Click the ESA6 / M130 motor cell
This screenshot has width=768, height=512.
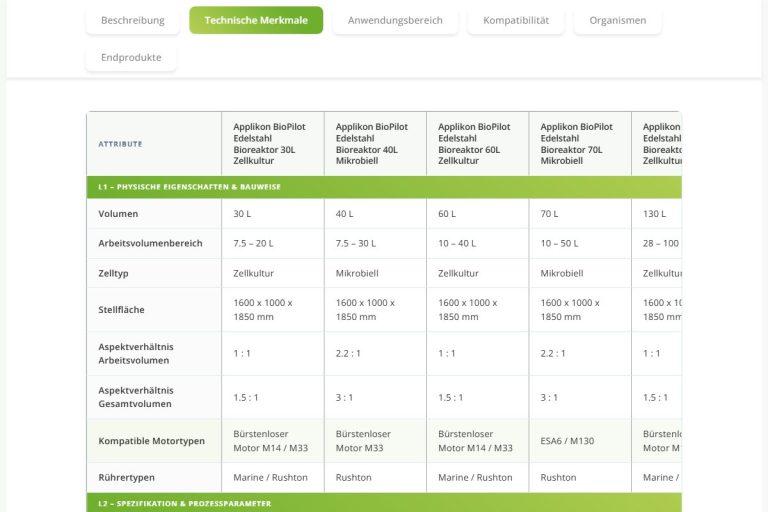point(580,441)
